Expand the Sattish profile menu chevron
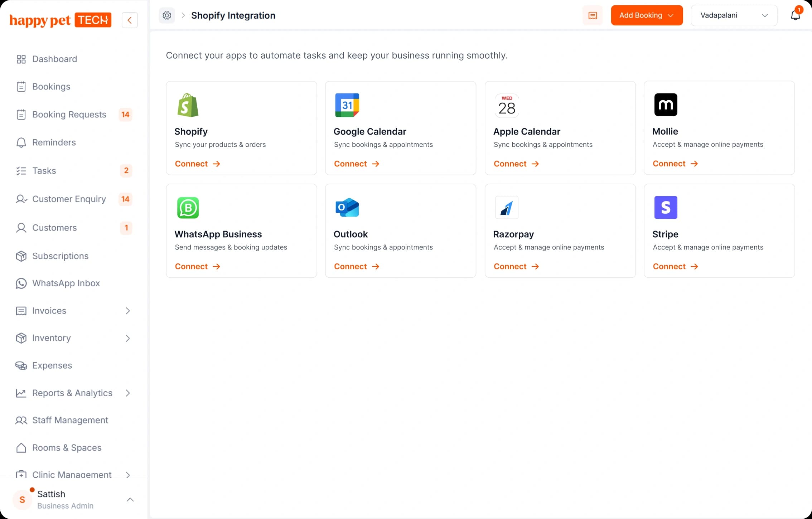 [x=130, y=500]
